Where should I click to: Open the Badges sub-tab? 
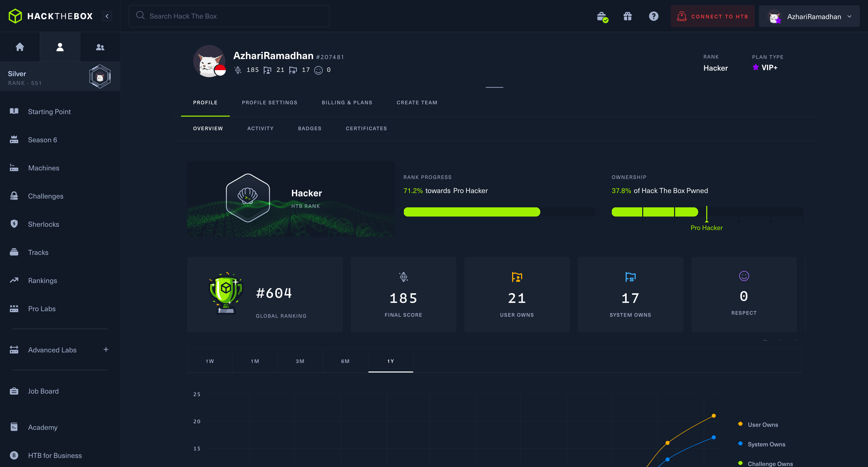310,128
